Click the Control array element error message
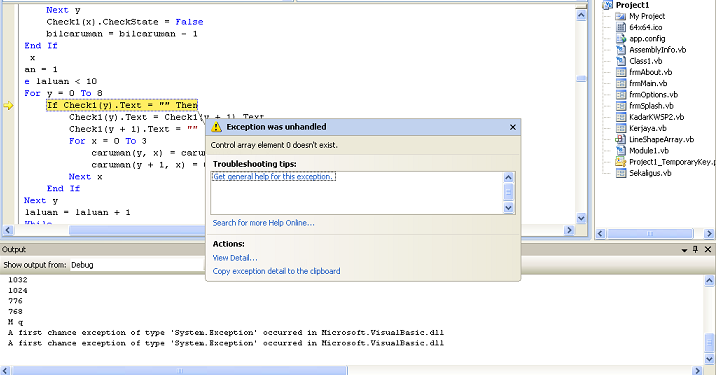This screenshot has height=375, width=717. 274,145
